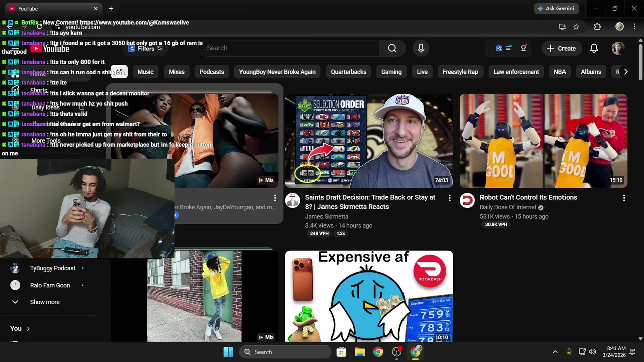Click into the YouTube search field
The image size is (644, 362).
289,48
